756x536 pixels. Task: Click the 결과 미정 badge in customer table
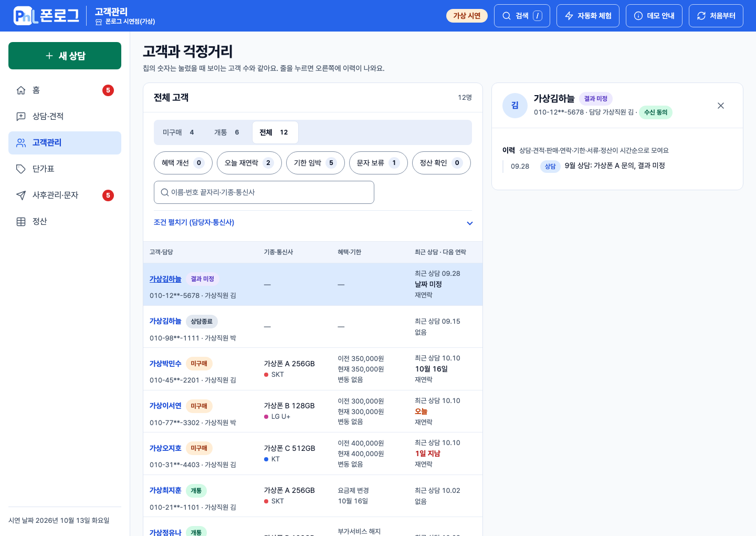[202, 279]
